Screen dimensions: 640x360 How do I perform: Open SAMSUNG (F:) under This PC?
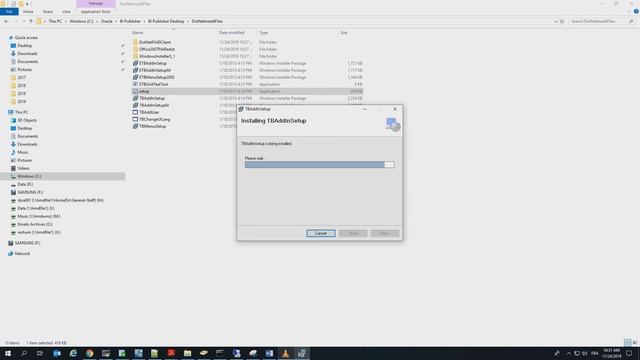point(30,192)
